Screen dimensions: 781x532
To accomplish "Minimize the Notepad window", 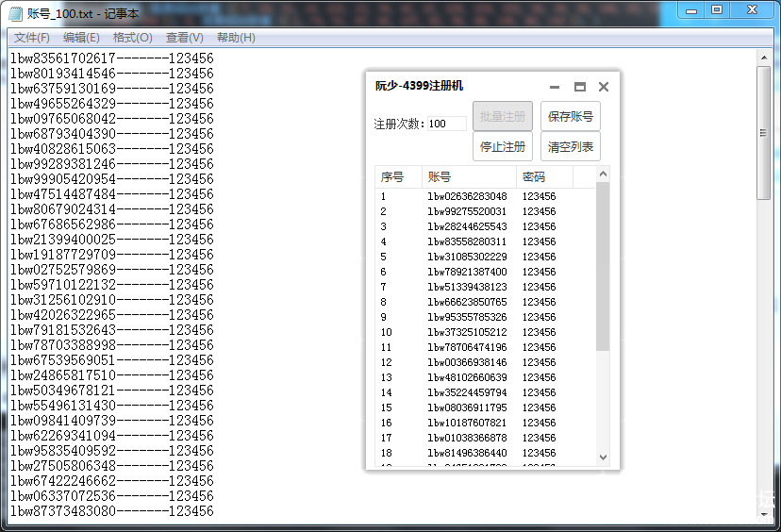I will pos(691,10).
